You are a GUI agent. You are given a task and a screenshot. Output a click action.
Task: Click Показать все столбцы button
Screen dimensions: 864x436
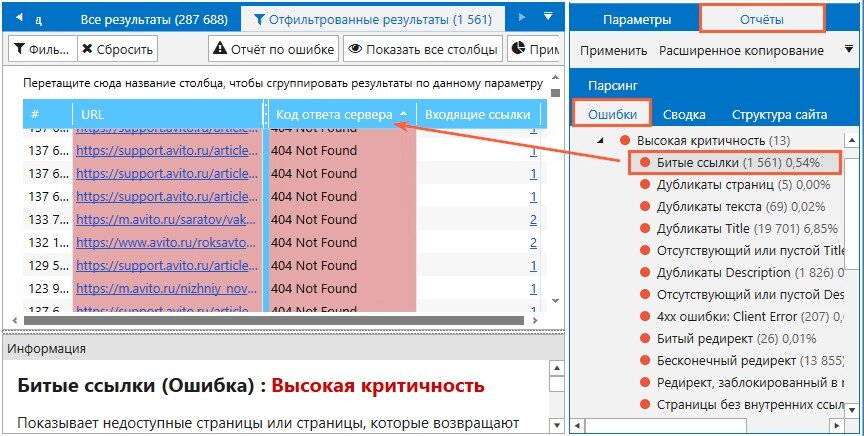coord(423,49)
